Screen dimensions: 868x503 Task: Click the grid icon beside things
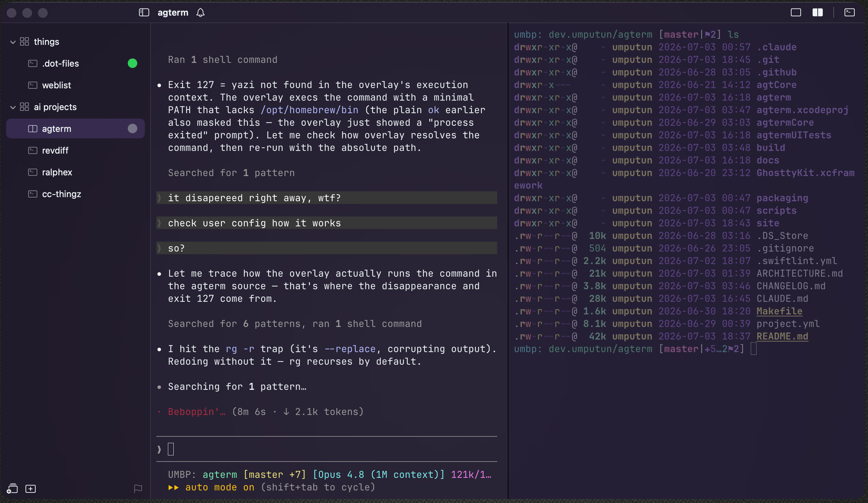[24, 42]
